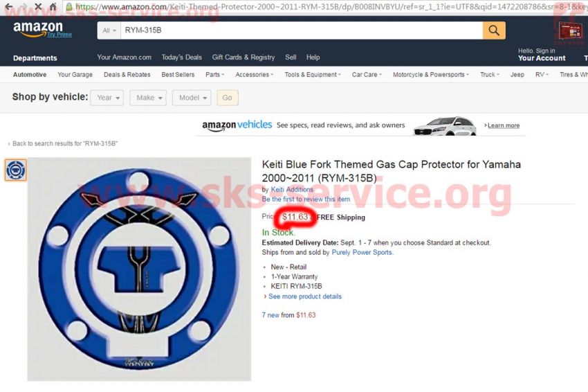This screenshot has width=588, height=392.
Task: Open the Purely Power Sports seller link
Action: pyautogui.click(x=362, y=252)
